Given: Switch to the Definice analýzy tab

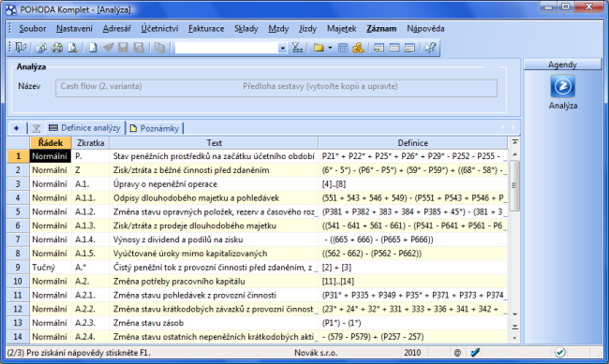Looking at the screenshot, I should tap(84, 128).
